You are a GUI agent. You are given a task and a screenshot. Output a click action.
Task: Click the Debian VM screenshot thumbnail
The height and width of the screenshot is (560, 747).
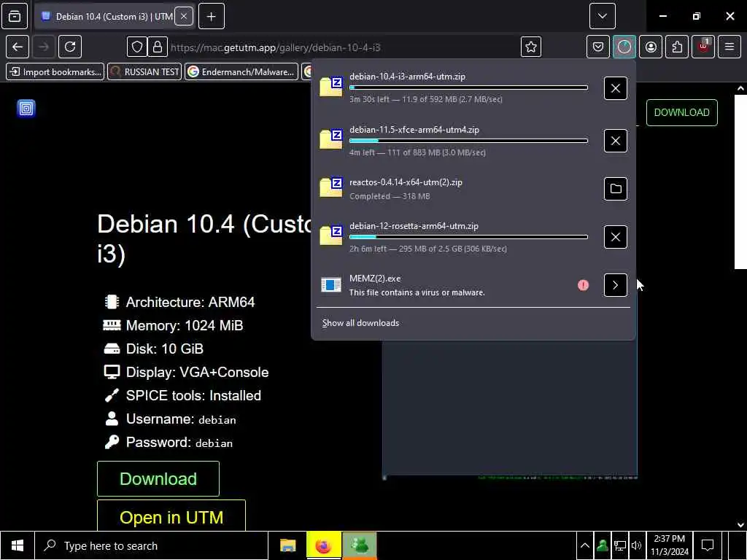coord(509,410)
